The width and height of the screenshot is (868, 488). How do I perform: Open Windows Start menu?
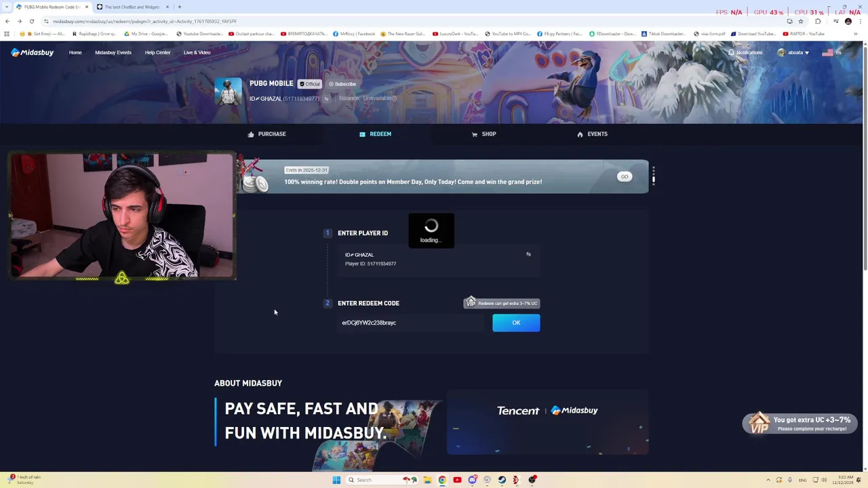(x=336, y=480)
